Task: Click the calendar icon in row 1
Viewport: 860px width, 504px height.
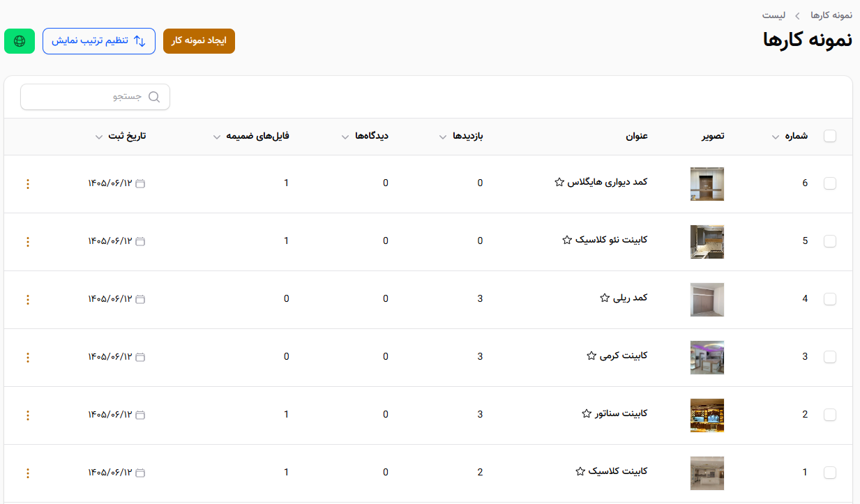Action: 140,473
